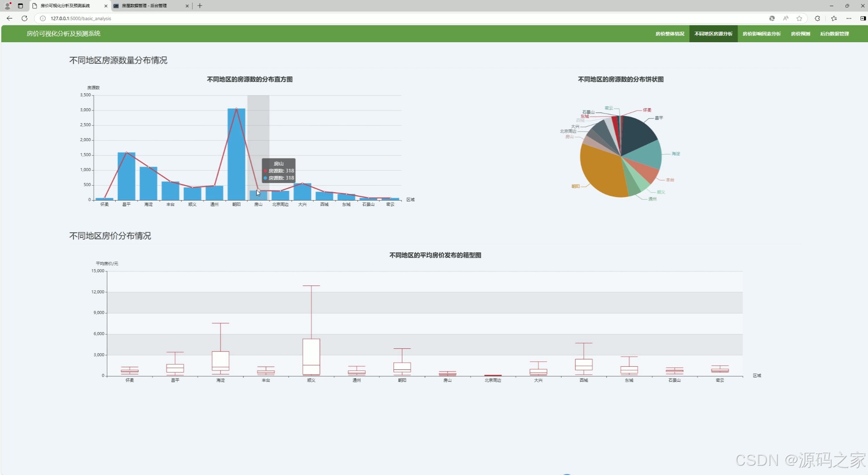Open the favorites list icon
Viewport: 868px width, 475px height.
click(x=834, y=18)
